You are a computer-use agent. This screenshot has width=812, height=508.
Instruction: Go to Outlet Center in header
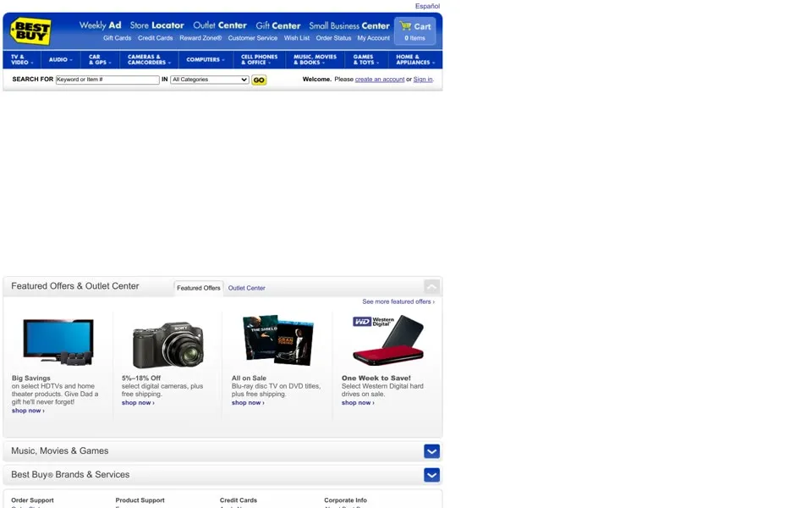click(220, 25)
